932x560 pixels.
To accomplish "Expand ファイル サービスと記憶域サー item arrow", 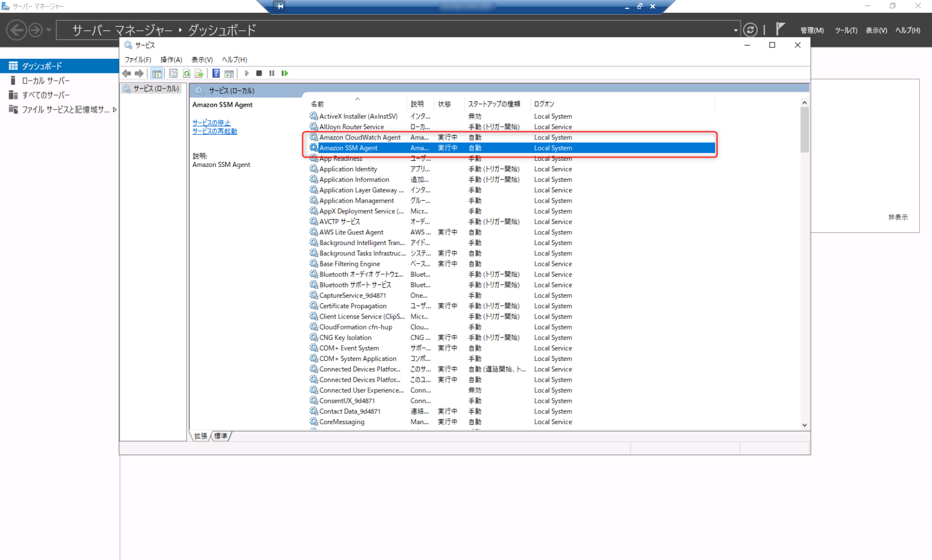I will pyautogui.click(x=115, y=109).
